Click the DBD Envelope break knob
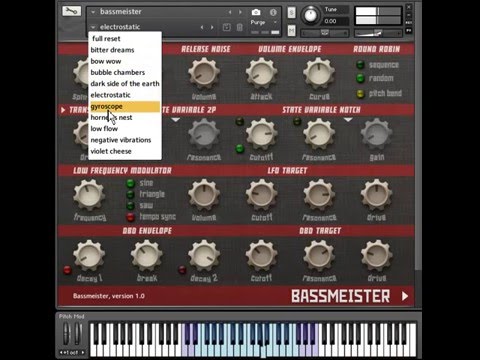This screenshot has height=360, width=480. [x=147, y=256]
